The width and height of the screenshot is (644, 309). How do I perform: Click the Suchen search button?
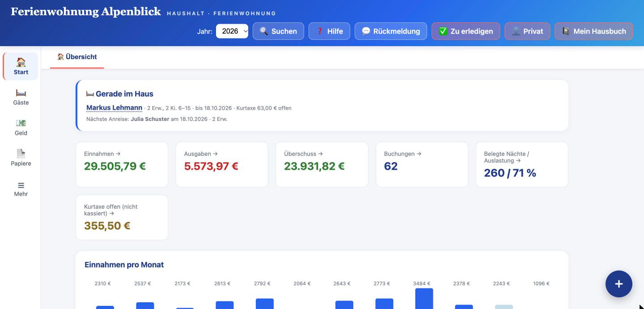tap(278, 31)
